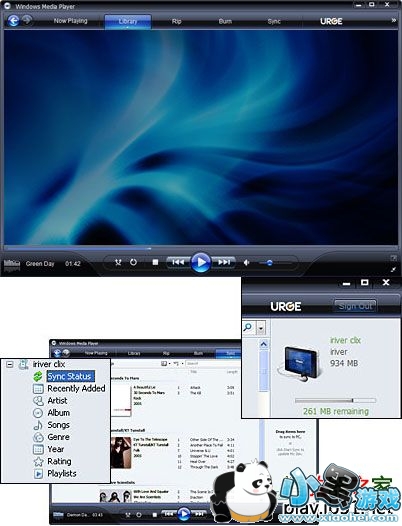The height and width of the screenshot is (526, 402).
Task: Click Play in the small player
Action: tap(183, 514)
